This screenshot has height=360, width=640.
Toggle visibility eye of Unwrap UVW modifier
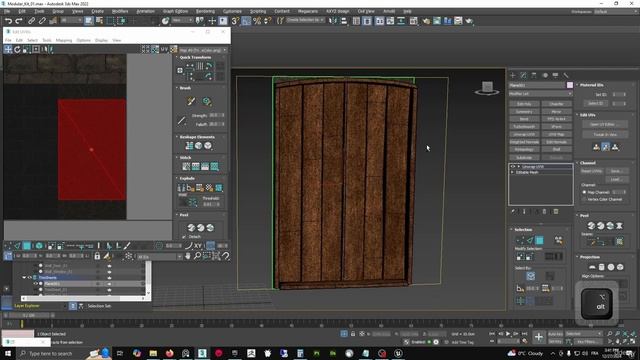[513, 167]
